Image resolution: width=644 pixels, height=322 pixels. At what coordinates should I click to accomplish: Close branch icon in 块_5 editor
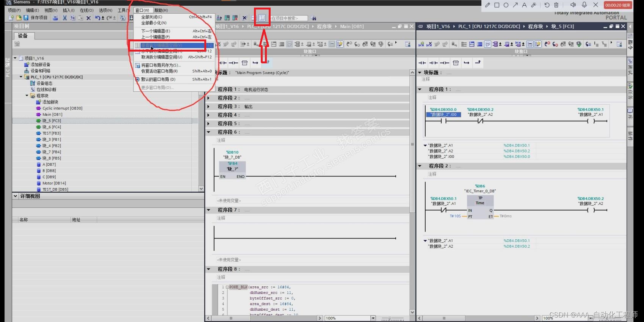(478, 63)
